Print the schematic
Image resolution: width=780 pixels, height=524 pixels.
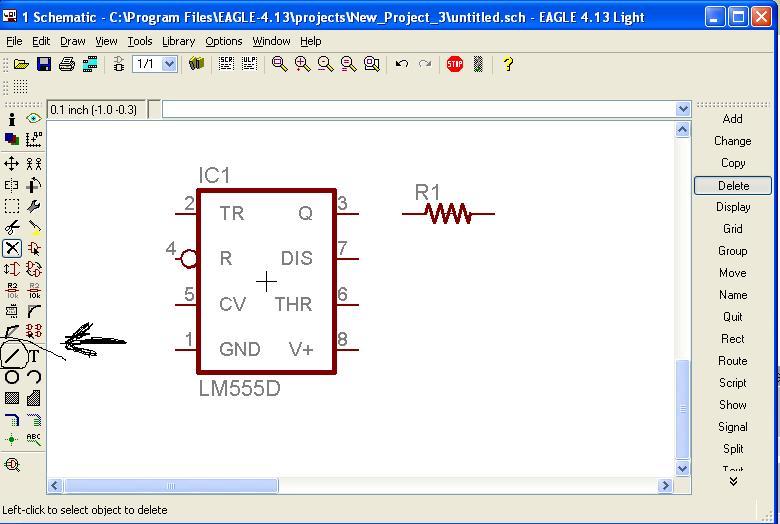pyautogui.click(x=67, y=64)
